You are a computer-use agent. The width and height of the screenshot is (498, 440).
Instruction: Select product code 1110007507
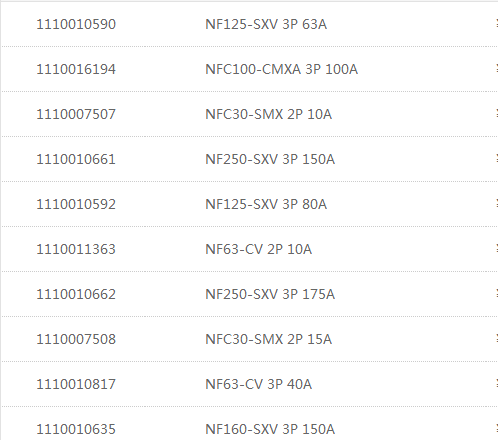point(76,114)
